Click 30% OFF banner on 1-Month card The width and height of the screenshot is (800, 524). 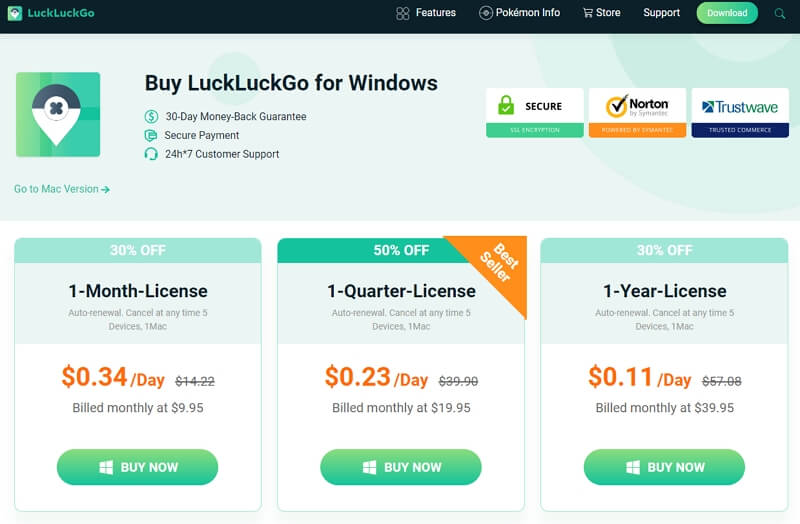click(138, 250)
